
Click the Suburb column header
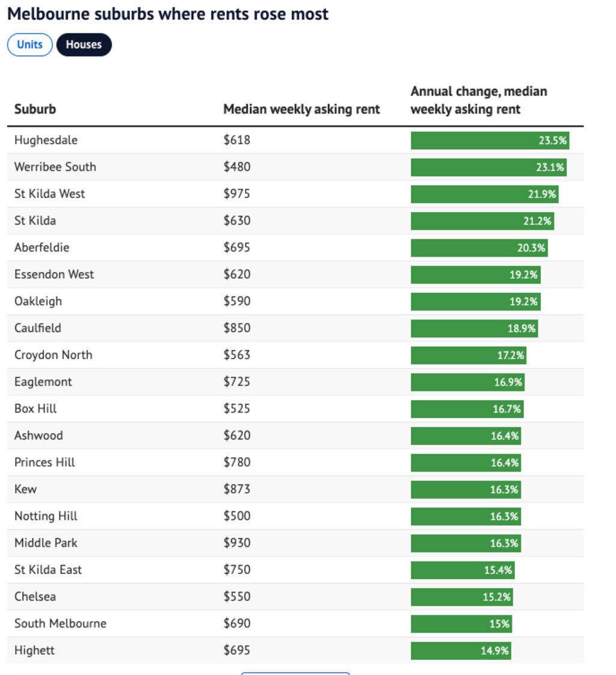tap(35, 109)
